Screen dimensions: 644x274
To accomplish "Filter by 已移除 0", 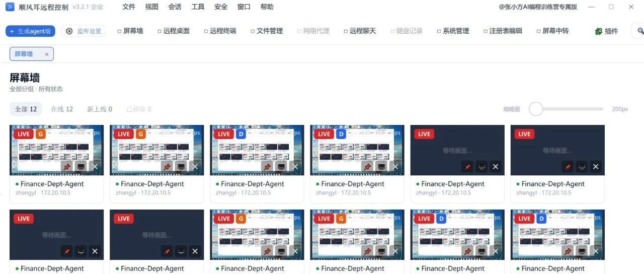I will (139, 109).
